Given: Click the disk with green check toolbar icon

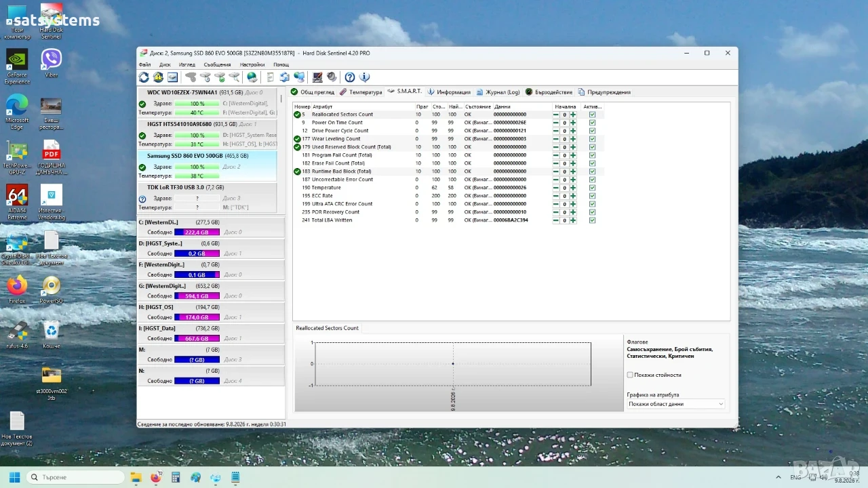Looking at the screenshot, I should tap(220, 77).
